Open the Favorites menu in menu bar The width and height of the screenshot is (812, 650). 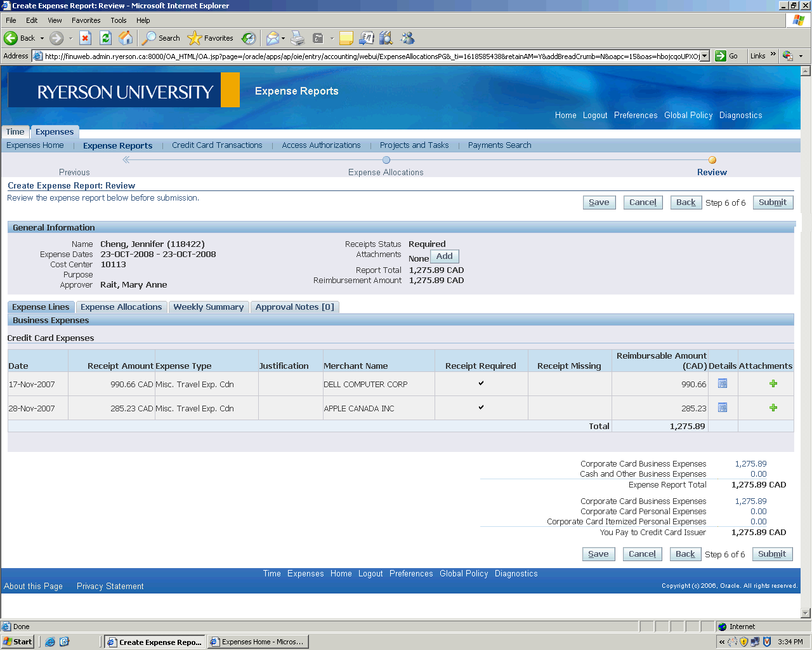tap(86, 20)
